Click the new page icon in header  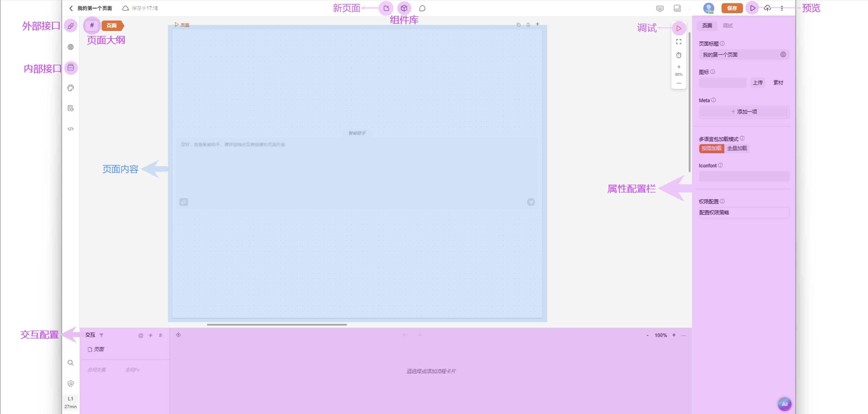coord(386,8)
